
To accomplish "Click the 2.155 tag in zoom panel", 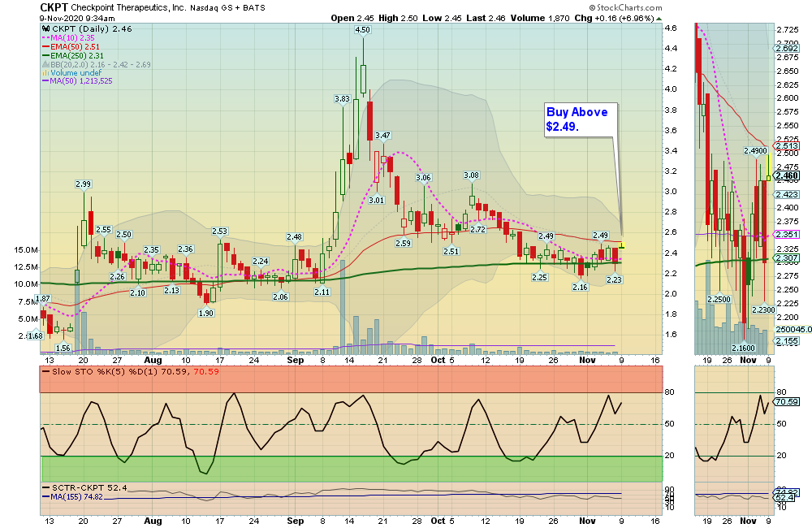I will [x=787, y=341].
